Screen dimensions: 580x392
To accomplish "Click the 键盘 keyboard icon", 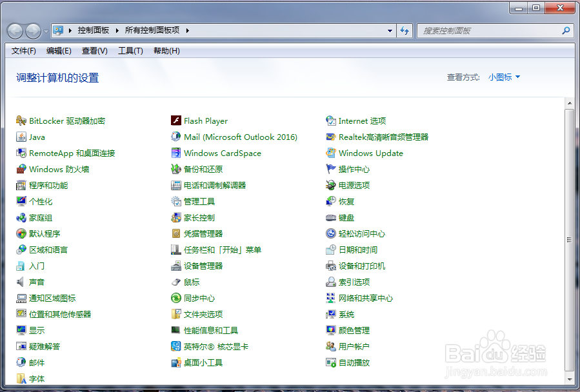I will (x=330, y=217).
